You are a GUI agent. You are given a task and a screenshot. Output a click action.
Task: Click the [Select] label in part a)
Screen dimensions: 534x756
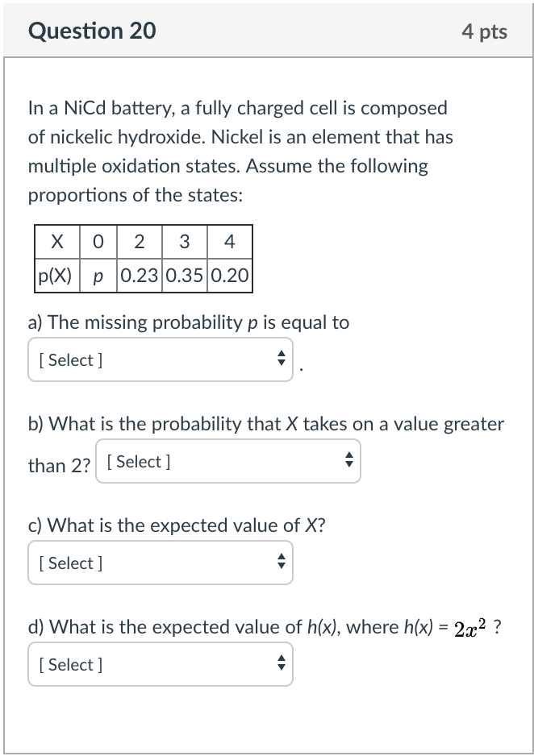70,359
